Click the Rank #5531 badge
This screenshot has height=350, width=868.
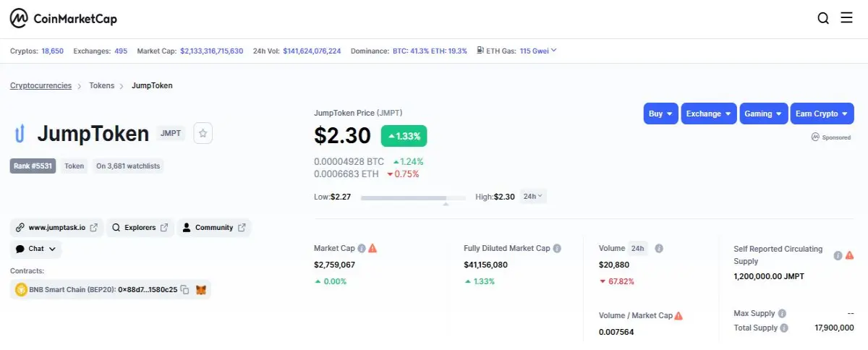point(33,166)
